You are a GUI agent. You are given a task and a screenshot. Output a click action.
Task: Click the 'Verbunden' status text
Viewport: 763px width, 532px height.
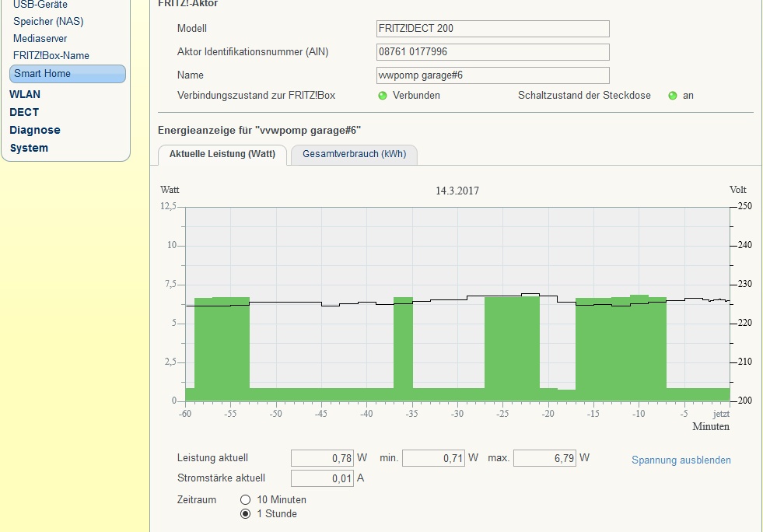tap(417, 96)
